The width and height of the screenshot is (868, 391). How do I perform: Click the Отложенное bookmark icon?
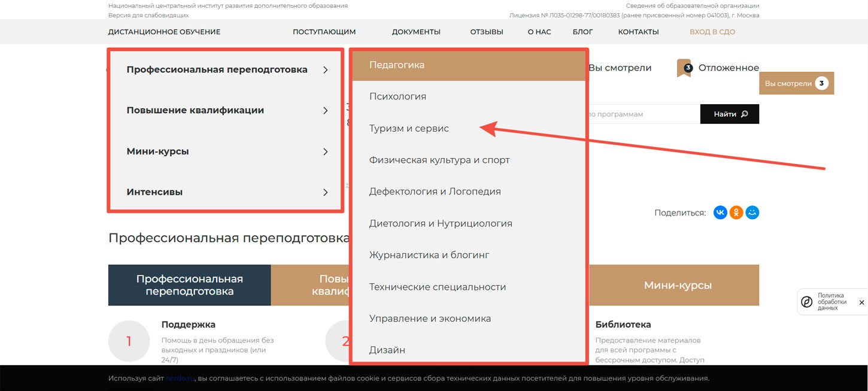click(684, 68)
